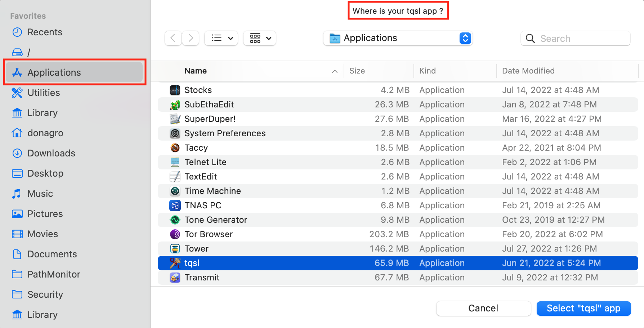
Task: Confirm with Select "tqsl" app button
Action: coord(583,309)
